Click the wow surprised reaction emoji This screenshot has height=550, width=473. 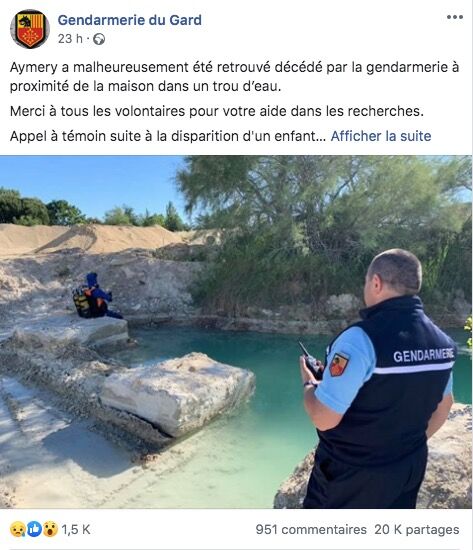click(50, 529)
